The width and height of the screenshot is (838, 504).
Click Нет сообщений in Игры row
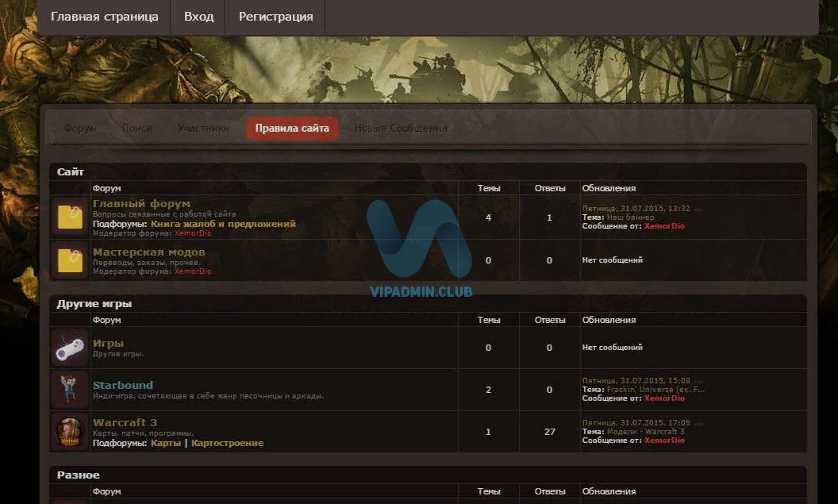pos(612,348)
